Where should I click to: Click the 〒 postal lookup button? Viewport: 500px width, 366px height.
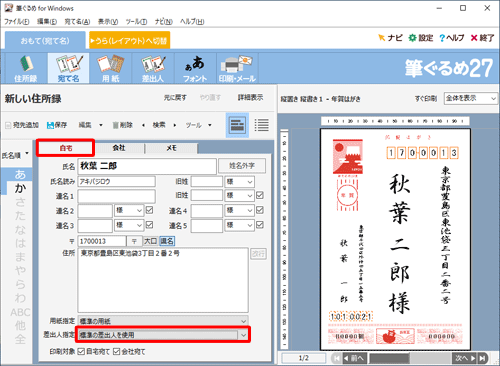point(134,241)
